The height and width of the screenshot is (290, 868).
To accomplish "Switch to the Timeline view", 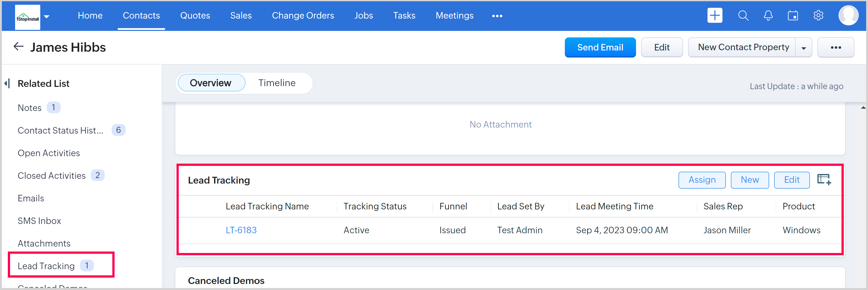I will [277, 83].
